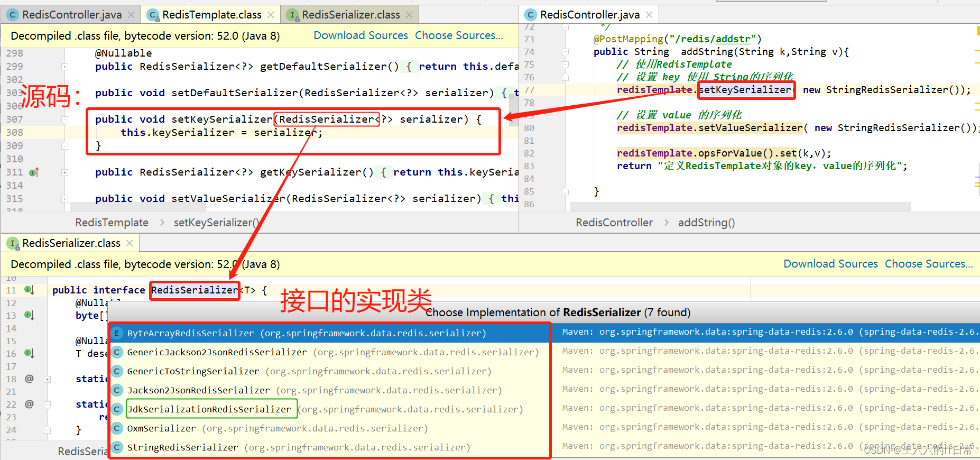Close RedisController.java tab in right editor
Viewport: 980px width, 460px height.
point(649,15)
